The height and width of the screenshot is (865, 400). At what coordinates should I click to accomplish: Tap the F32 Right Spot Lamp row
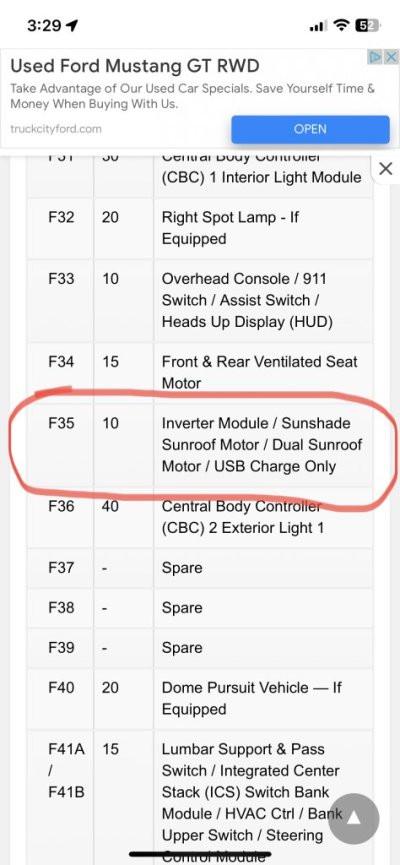click(200, 228)
